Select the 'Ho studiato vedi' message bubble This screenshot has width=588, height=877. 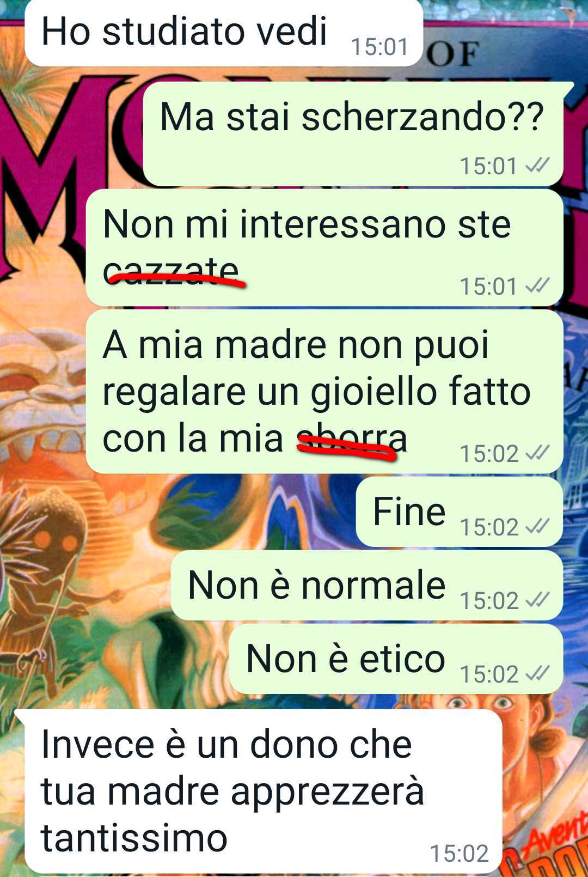[224, 33]
